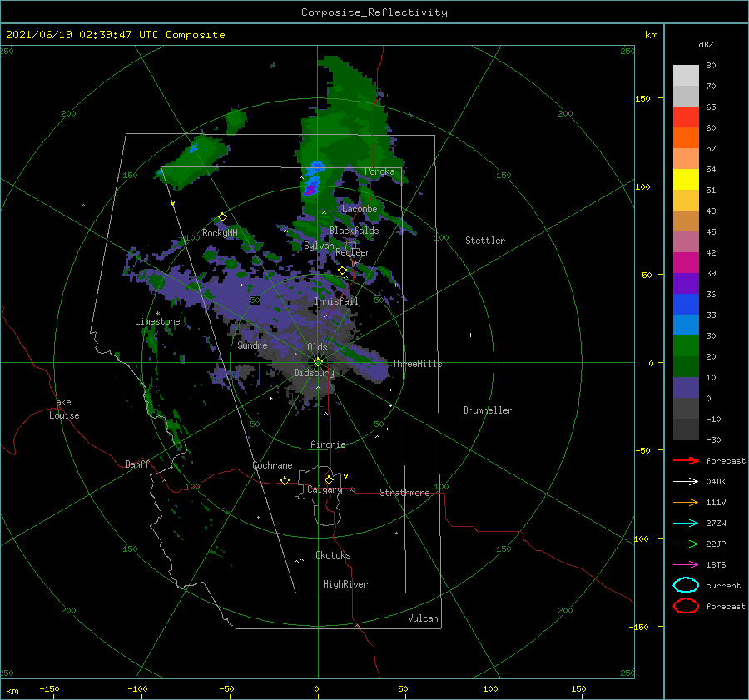Click the yellow diamond marker near Cochrane

(285, 480)
